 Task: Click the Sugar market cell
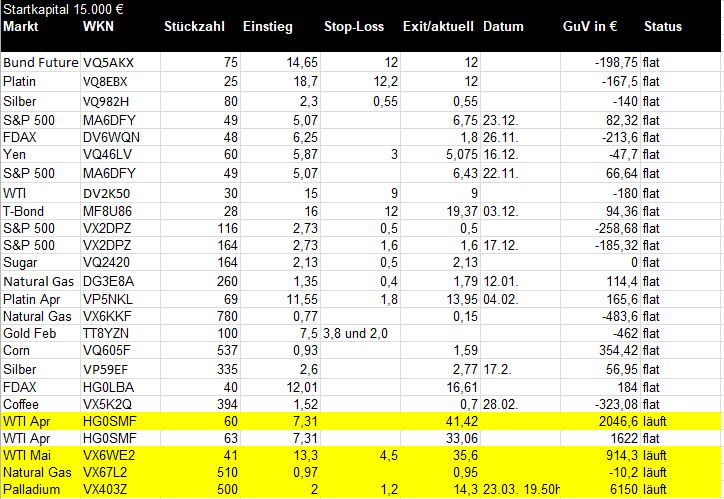pyautogui.click(x=20, y=262)
